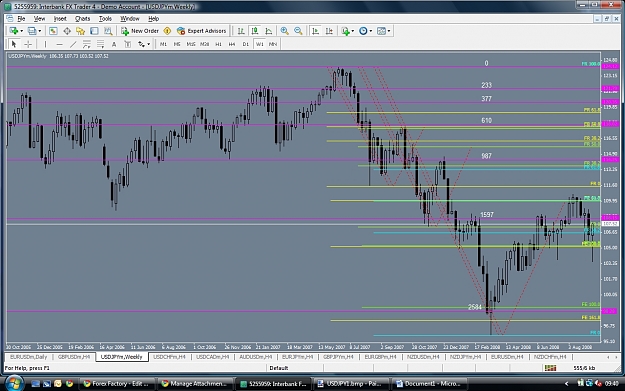Open the Charts menu

click(83, 18)
